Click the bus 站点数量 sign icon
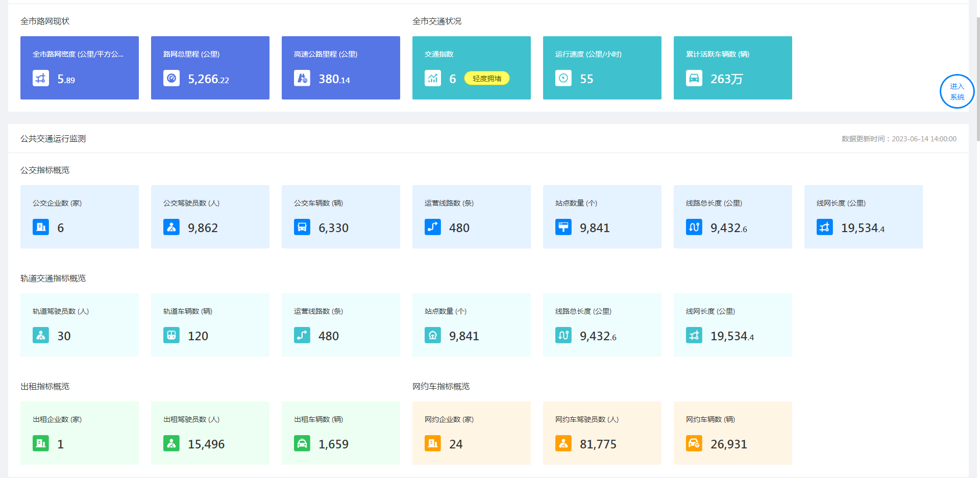Image resolution: width=980 pixels, height=478 pixels. tap(563, 228)
